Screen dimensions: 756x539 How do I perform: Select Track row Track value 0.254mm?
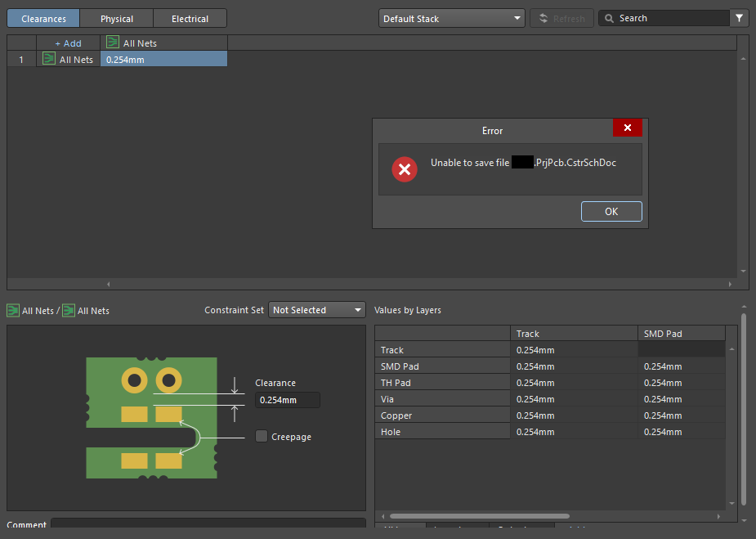coord(574,350)
